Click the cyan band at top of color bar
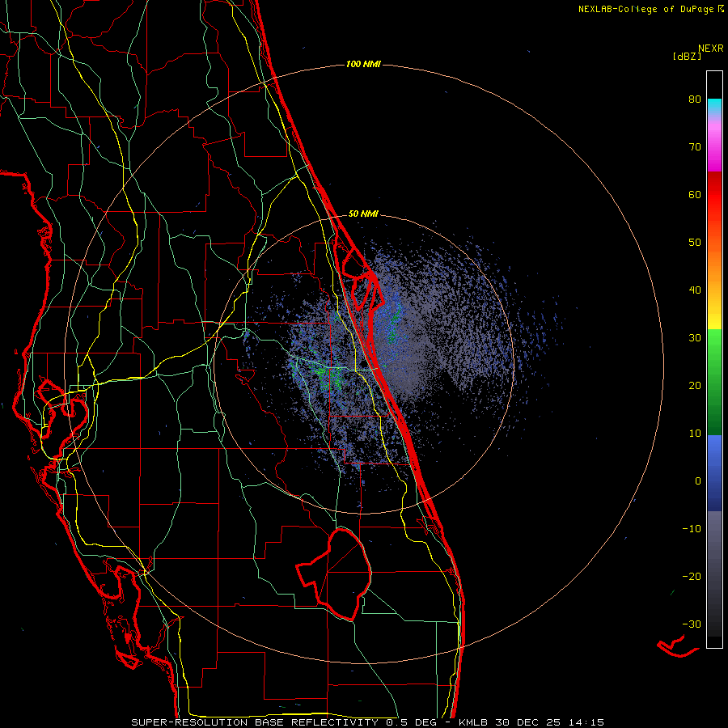The width and height of the screenshot is (728, 728). pos(714,105)
